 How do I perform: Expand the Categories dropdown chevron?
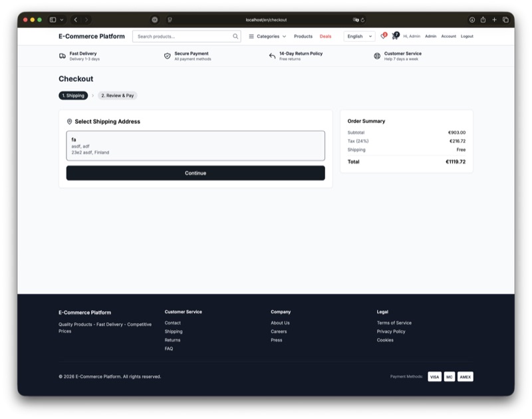click(x=285, y=37)
